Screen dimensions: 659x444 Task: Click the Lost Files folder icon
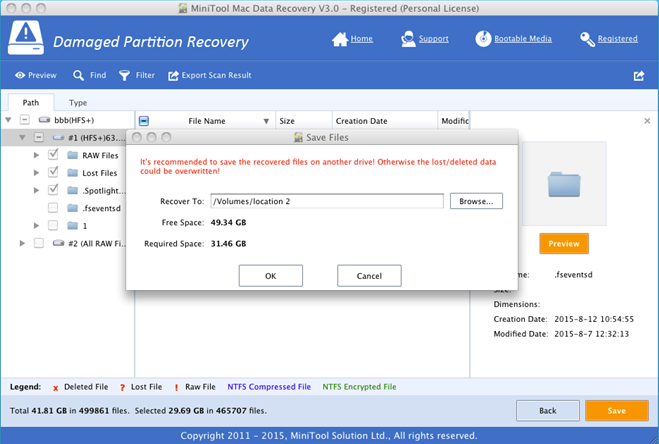point(73,173)
